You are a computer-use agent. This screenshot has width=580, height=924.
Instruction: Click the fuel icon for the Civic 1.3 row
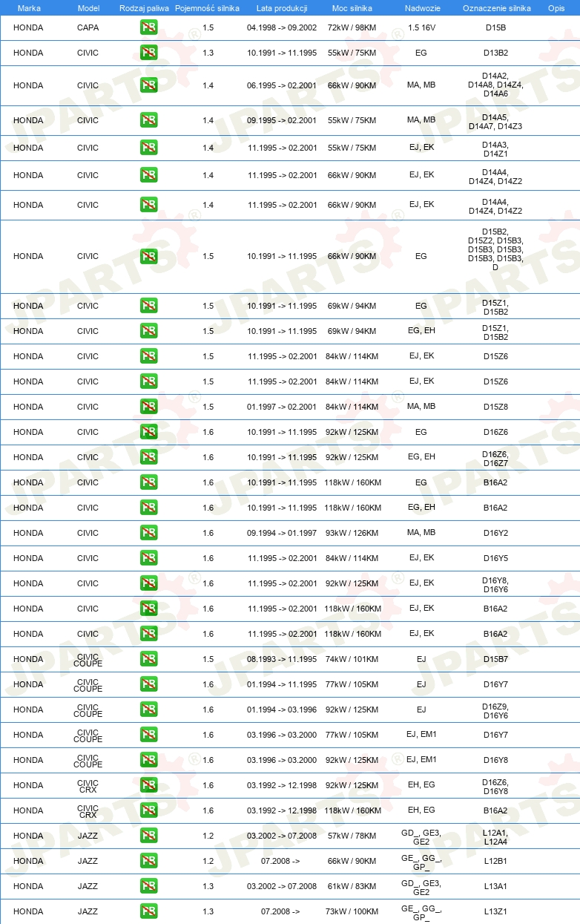[x=148, y=53]
